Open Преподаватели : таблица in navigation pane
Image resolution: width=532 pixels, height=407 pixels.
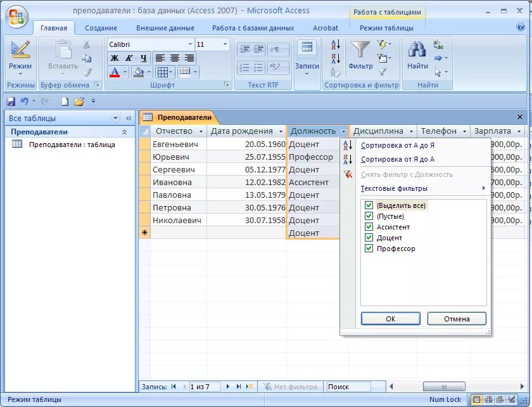click(72, 145)
